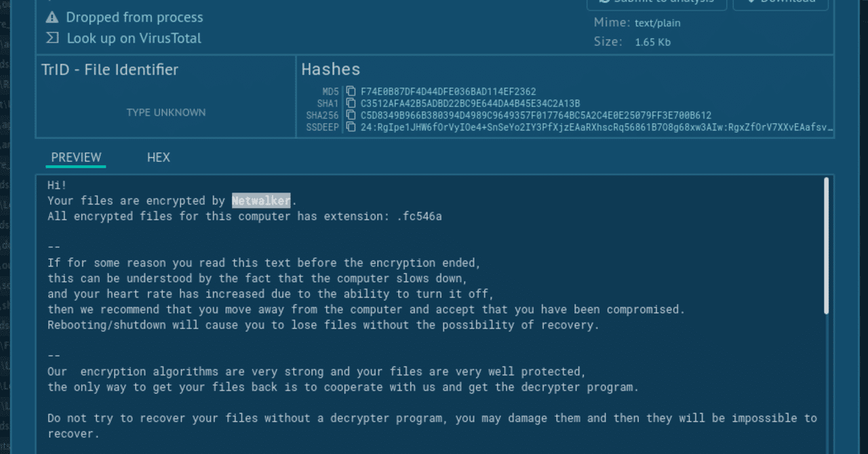Copy the SSDEEP hash with its copy icon
This screenshot has height=454, width=868.
pyautogui.click(x=351, y=127)
